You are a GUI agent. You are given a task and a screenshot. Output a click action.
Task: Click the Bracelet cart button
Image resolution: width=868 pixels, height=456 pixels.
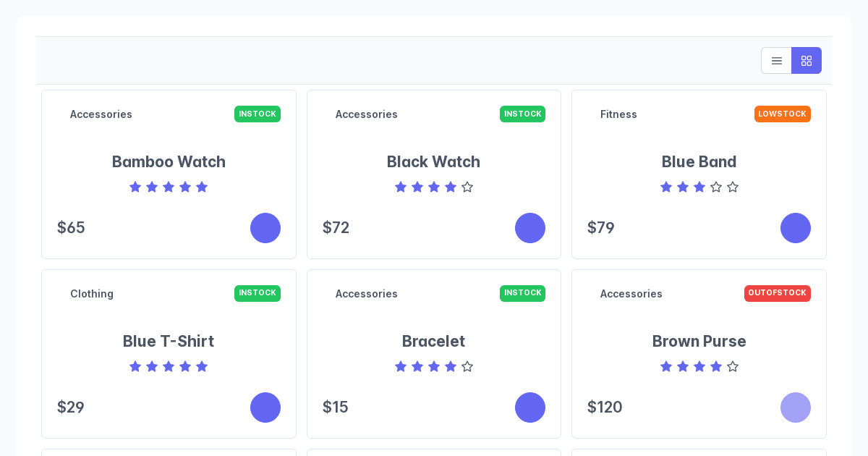click(x=530, y=408)
